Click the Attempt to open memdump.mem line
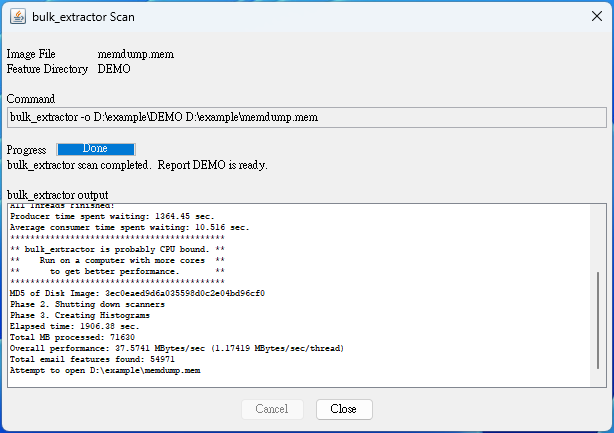The width and height of the screenshot is (614, 433). pos(105,370)
